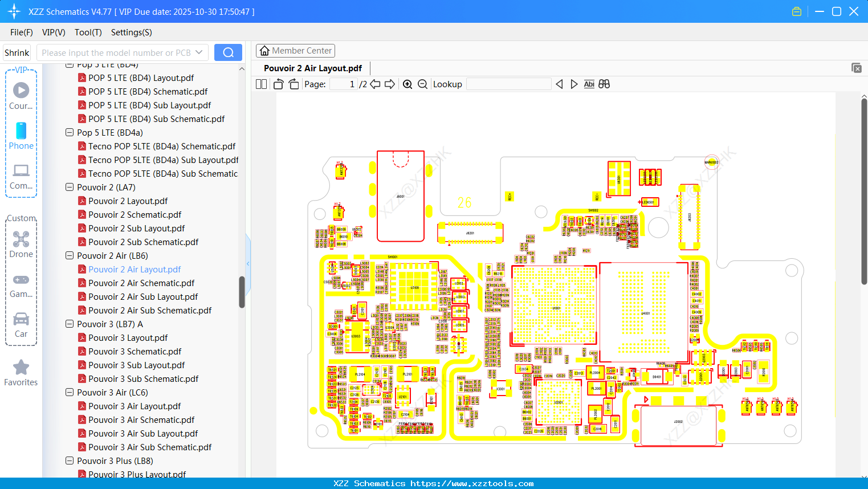
Task: Click the Drone category icon in sidebar
Action: tap(21, 239)
